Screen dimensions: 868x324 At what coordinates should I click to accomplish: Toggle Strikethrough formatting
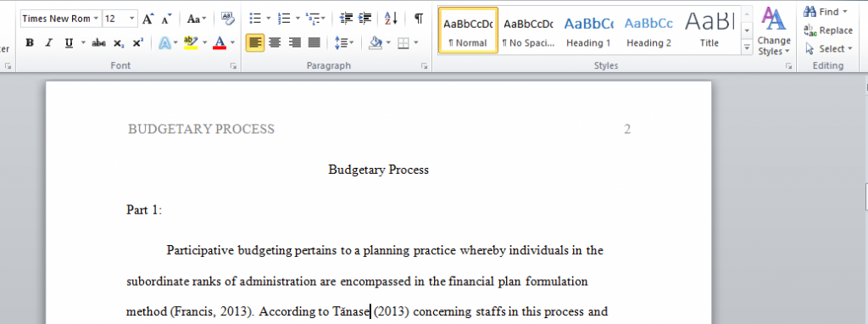coord(99,42)
